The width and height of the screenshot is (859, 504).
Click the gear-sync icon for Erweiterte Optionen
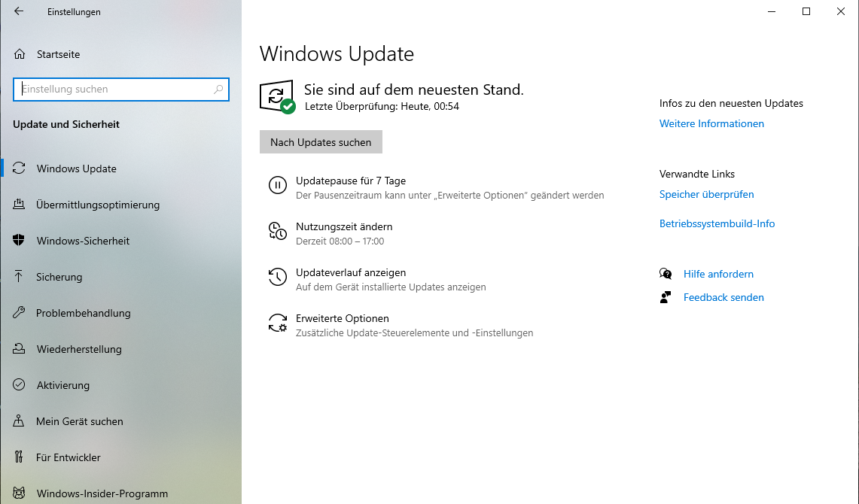click(x=278, y=323)
